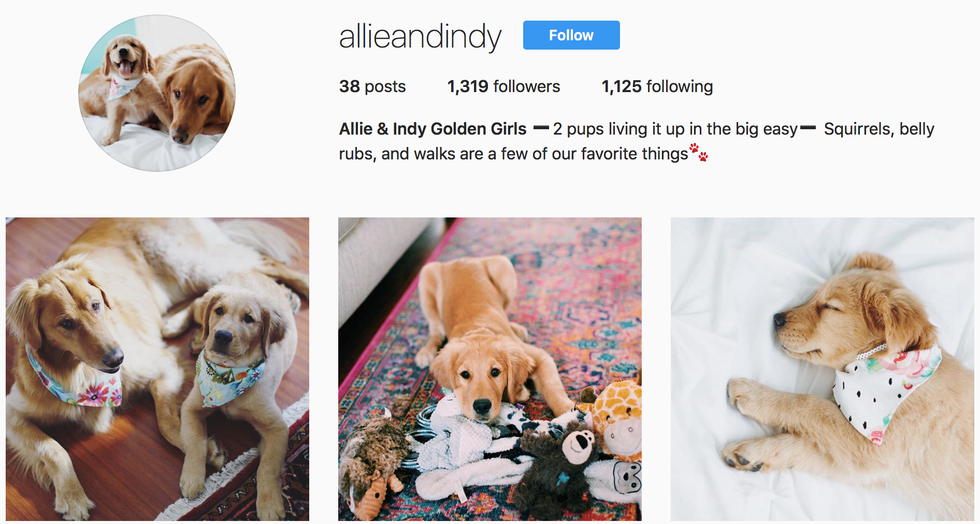The height and width of the screenshot is (524, 980).
Task: Click the 38 posts count
Action: coord(372,86)
